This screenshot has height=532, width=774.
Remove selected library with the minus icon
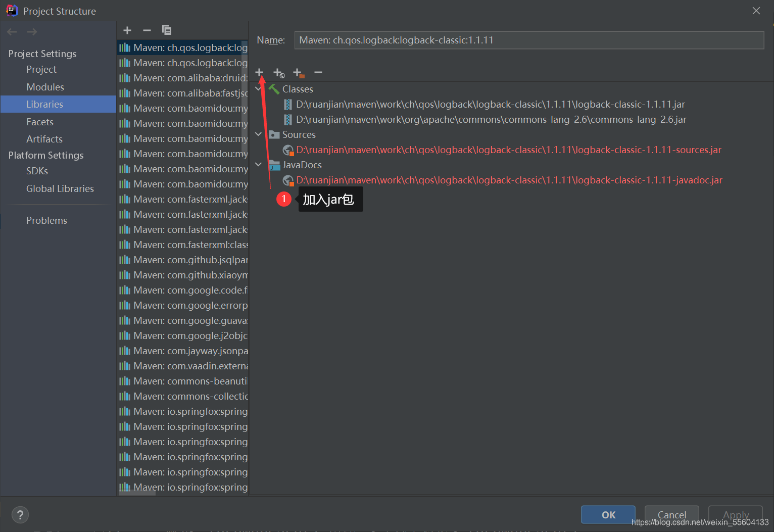tap(147, 30)
